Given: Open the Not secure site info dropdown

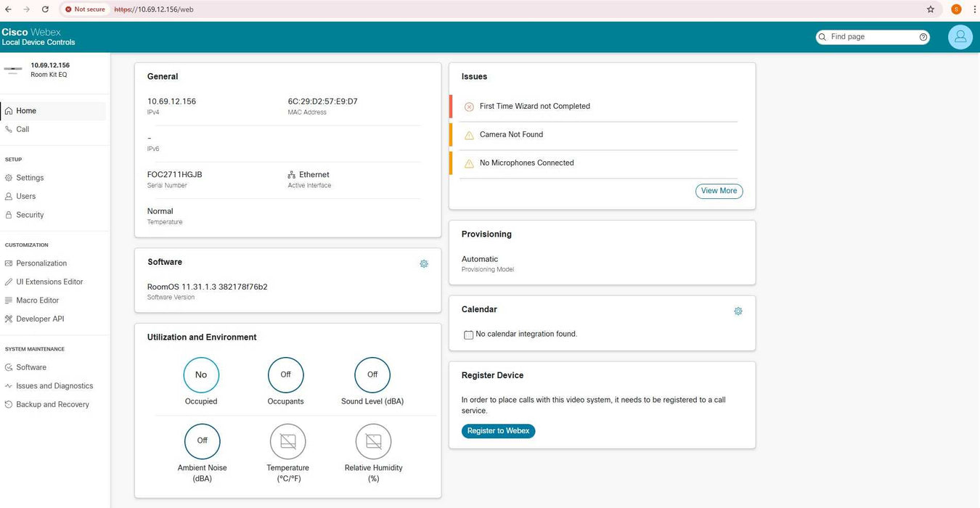Looking at the screenshot, I should 85,9.
